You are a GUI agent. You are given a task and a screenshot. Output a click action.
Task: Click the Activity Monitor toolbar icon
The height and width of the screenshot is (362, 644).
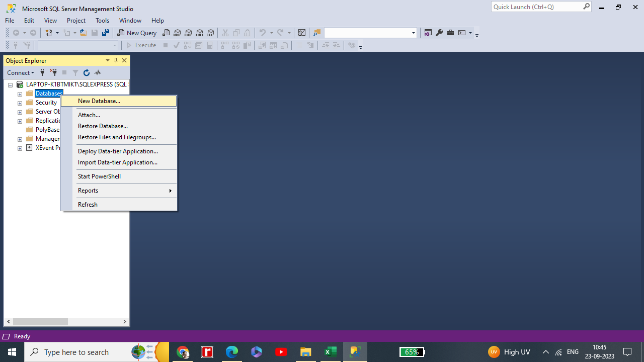(x=302, y=33)
